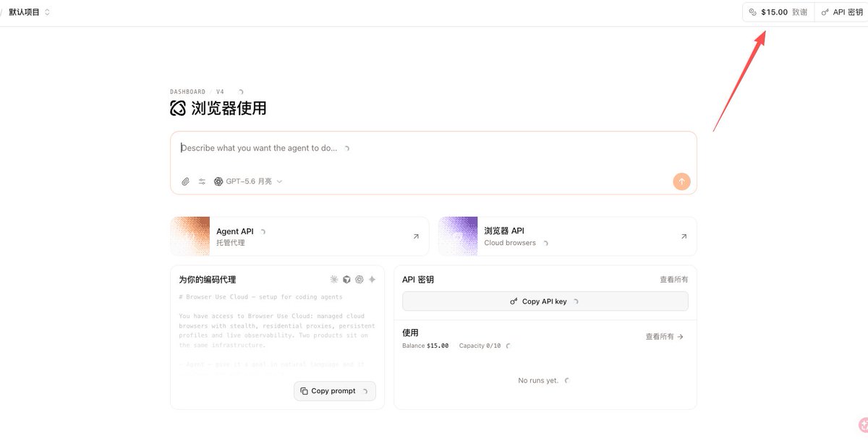Open the Agent API 托管代理 card
Viewport: 868px width, 441px height.
click(x=299, y=236)
